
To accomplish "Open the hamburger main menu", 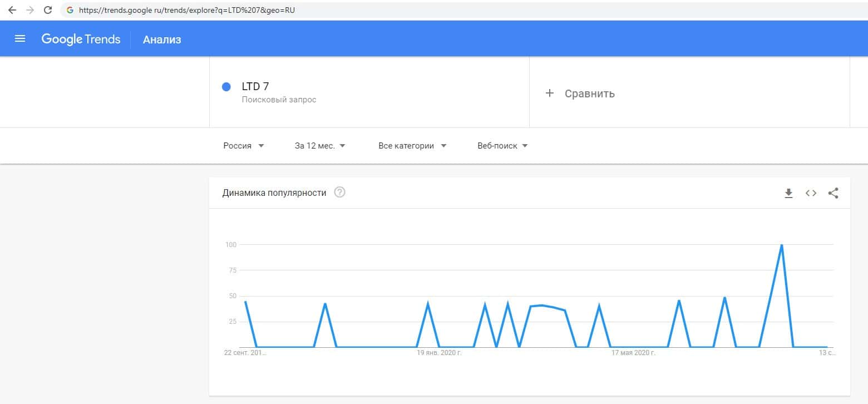I will 20,39.
